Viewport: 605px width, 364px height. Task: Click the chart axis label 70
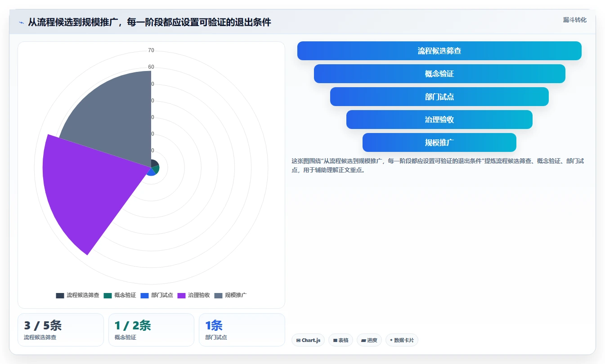point(151,50)
